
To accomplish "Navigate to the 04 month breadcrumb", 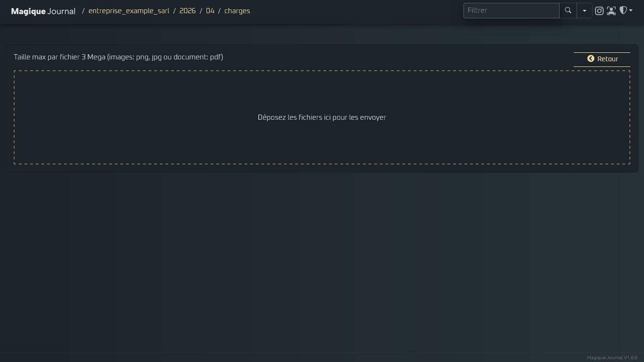I will coord(210,11).
